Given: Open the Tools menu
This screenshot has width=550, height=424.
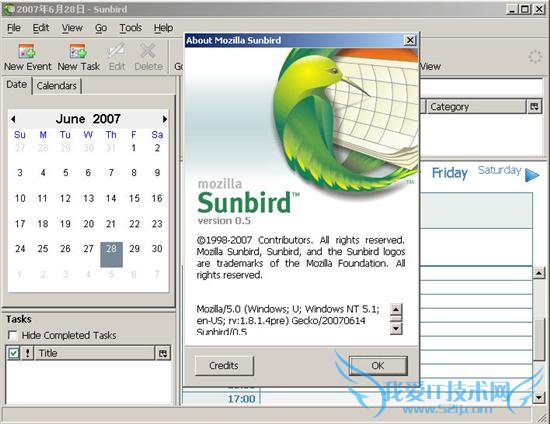Looking at the screenshot, I should tap(130, 28).
